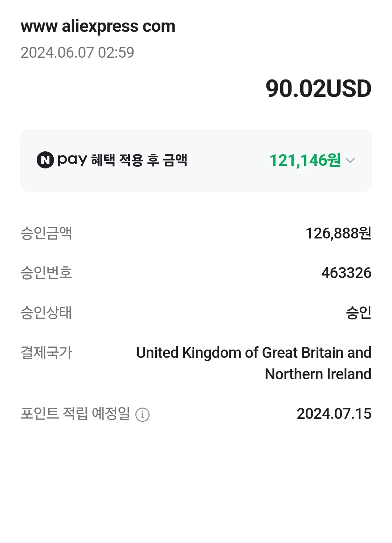Click the 결제국가 label
Screen dimensions: 392x543
pyautogui.click(x=46, y=352)
